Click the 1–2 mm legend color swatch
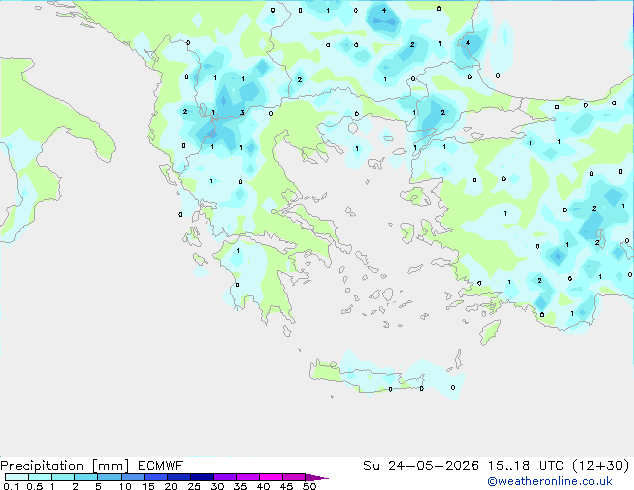The height and width of the screenshot is (490, 634). (63, 477)
